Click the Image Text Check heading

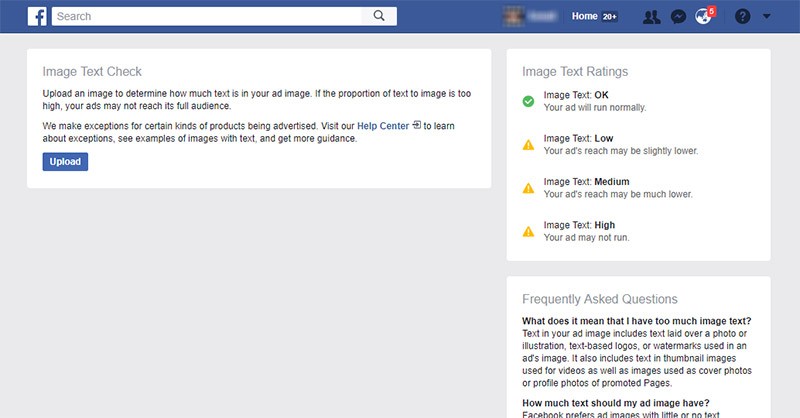coord(92,71)
